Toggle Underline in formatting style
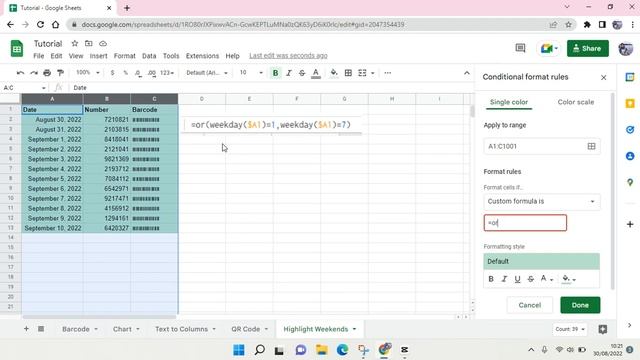 pos(517,279)
